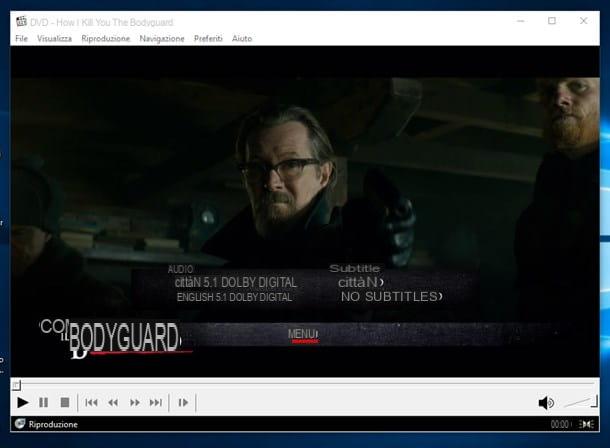
Task: Open the Aiuto menu
Action: coord(242,38)
